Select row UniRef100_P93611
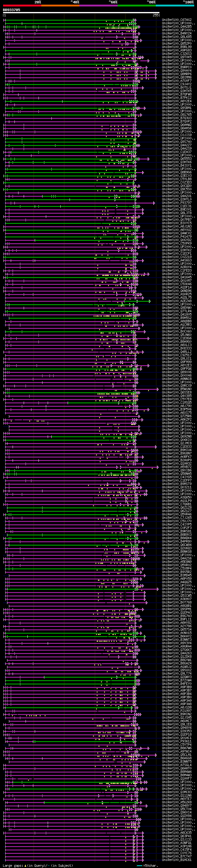The height and width of the screenshot is (868, 197). click(x=177, y=741)
